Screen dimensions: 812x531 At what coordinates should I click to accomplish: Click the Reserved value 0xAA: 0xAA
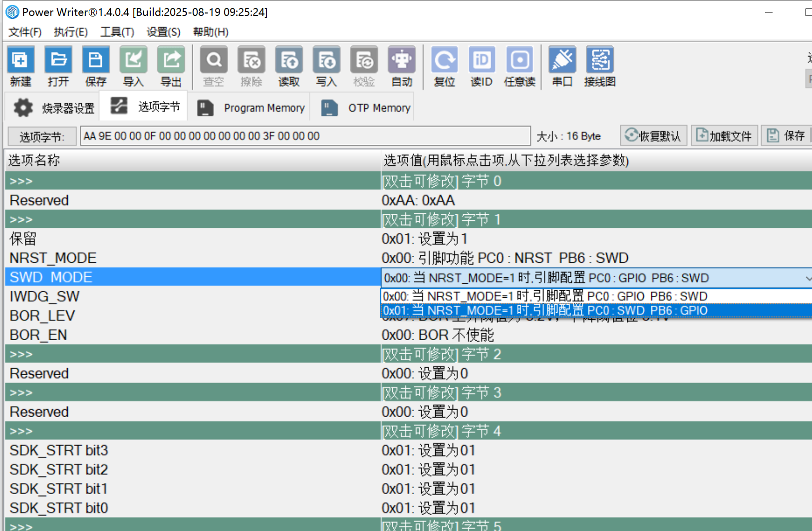coord(418,200)
